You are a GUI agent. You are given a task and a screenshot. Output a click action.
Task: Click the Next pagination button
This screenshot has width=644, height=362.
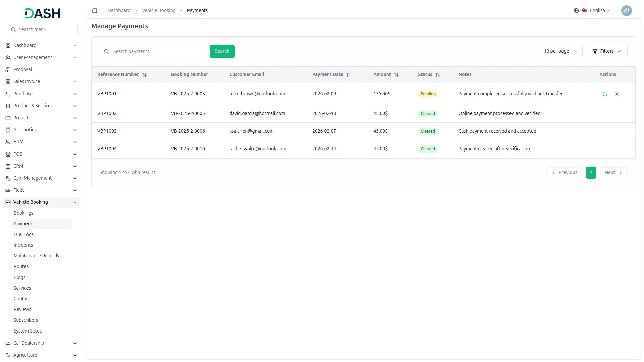[x=613, y=172]
